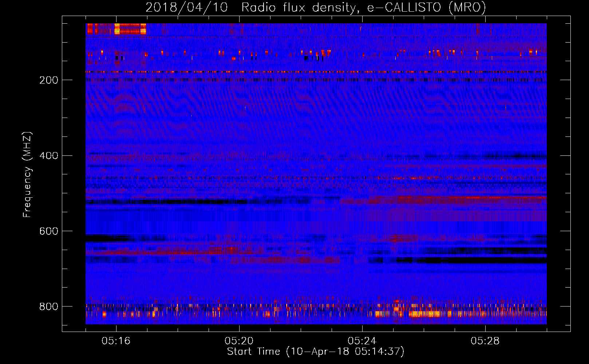
Task: Click the 05:16 time tick label
Action: [x=116, y=341]
